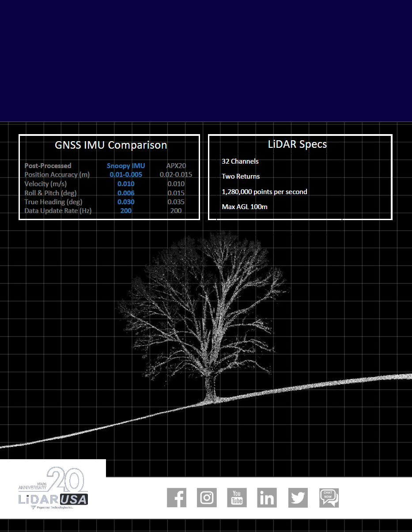The image size is (412, 532).
Task: Click the 1,280,000 points per second line
Action: (265, 192)
